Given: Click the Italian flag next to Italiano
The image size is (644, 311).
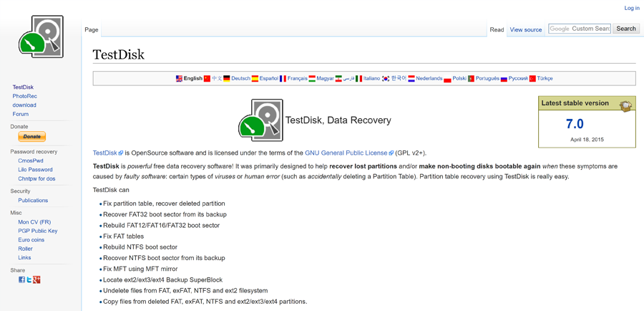Looking at the screenshot, I should tap(359, 78).
